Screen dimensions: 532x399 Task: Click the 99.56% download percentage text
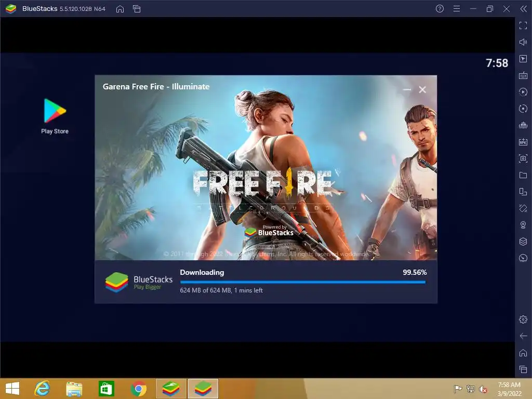click(x=415, y=272)
